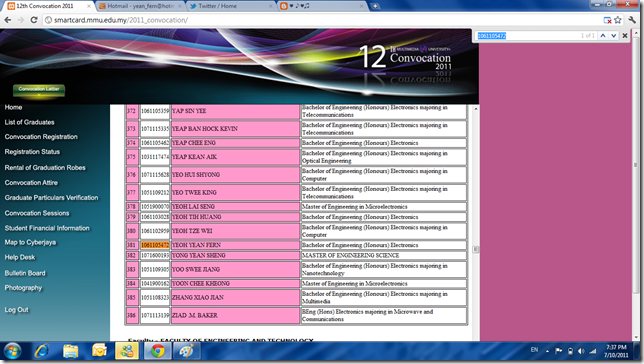Launch Internet Explorer from taskbar
The height and width of the screenshot is (364, 644).
[41, 352]
